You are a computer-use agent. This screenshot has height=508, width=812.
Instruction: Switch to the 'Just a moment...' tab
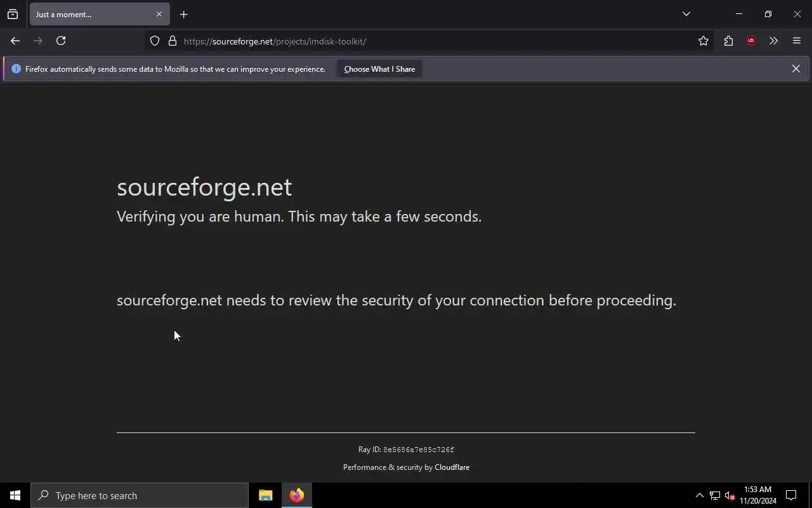tap(99, 14)
